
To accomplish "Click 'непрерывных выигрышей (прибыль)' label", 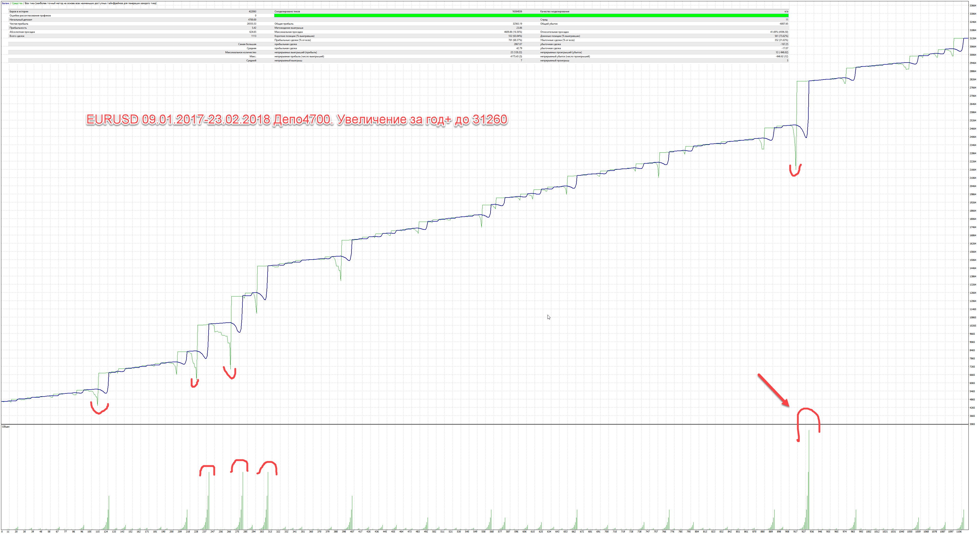I will coord(296,53).
